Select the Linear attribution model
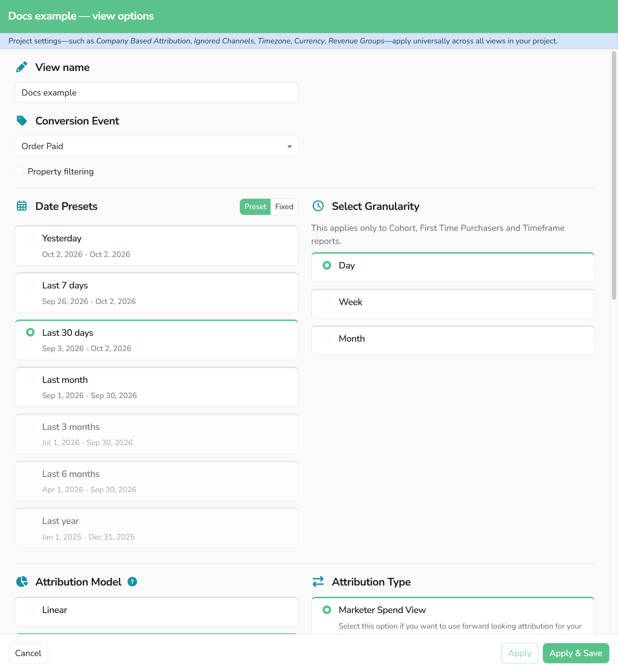Image resolution: width=618 pixels, height=672 pixels. pyautogui.click(x=157, y=612)
